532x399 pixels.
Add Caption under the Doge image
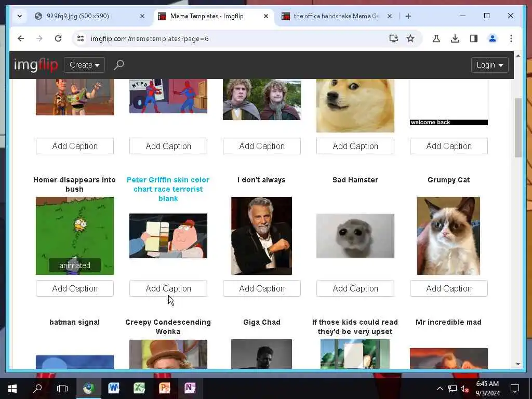point(355,146)
